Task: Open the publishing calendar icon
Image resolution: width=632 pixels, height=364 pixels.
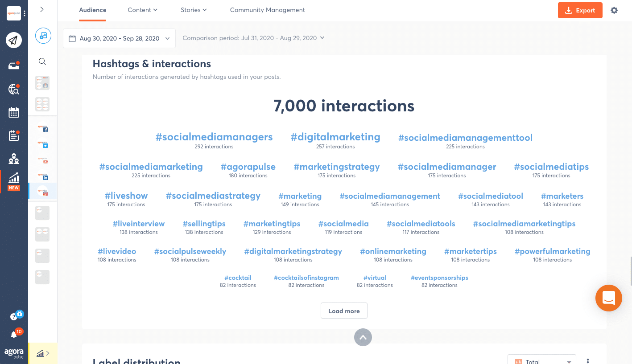Action: pyautogui.click(x=14, y=112)
